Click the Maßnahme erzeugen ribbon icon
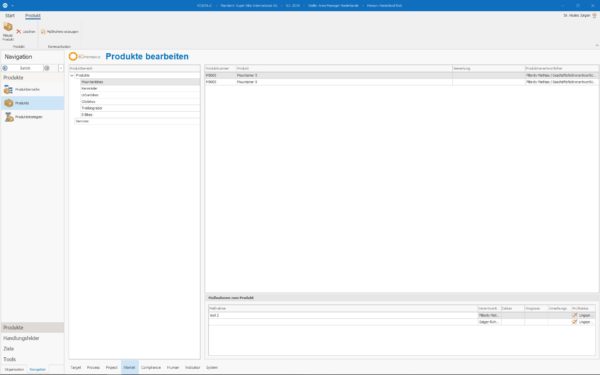Screen dimensions: 600x375 pos(43,32)
